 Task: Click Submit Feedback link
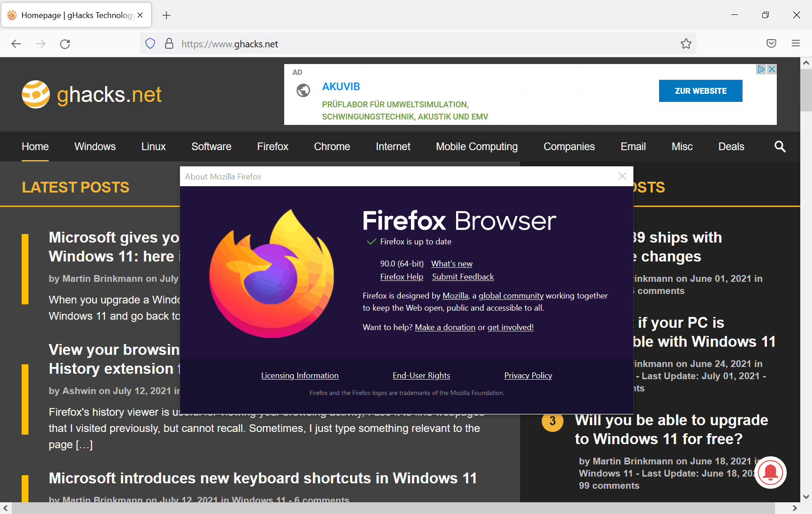[x=463, y=277]
